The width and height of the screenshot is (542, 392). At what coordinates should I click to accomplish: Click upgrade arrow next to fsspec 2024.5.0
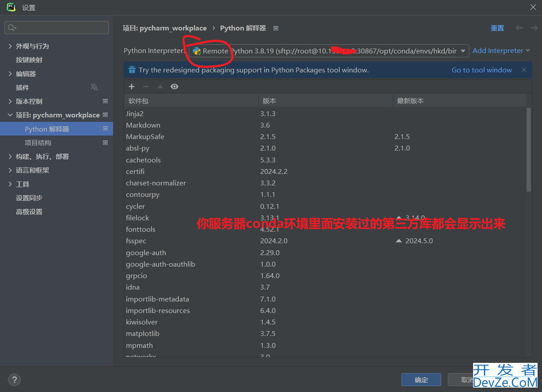coord(399,241)
